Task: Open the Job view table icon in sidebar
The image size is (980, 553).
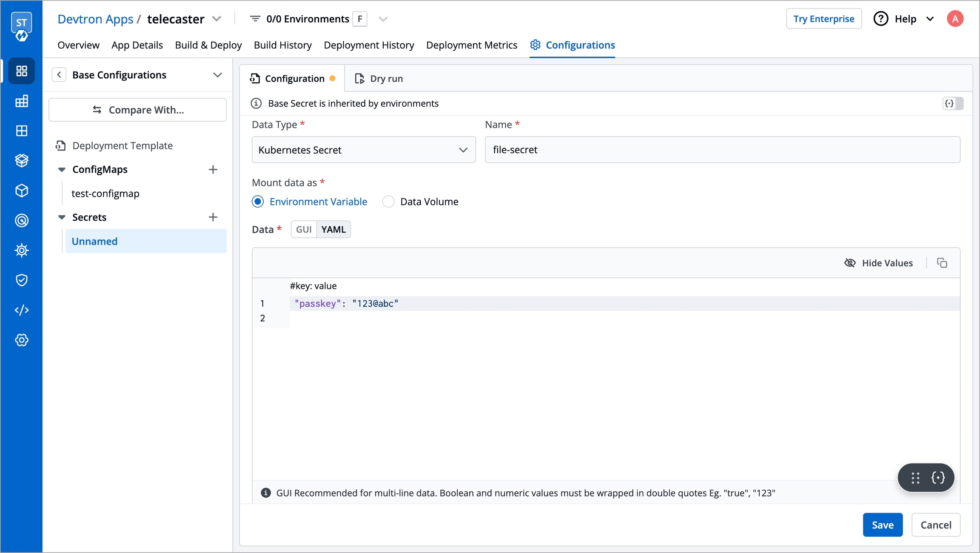Action: tap(22, 101)
